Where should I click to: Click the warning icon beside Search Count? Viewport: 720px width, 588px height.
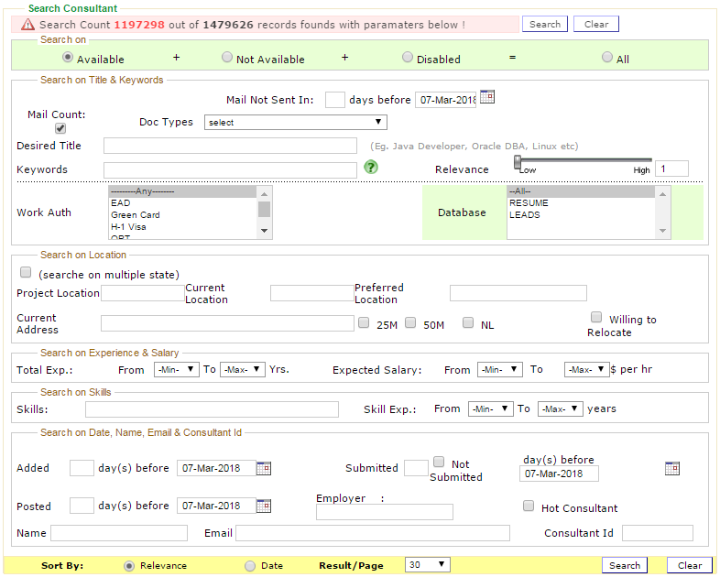coord(27,25)
